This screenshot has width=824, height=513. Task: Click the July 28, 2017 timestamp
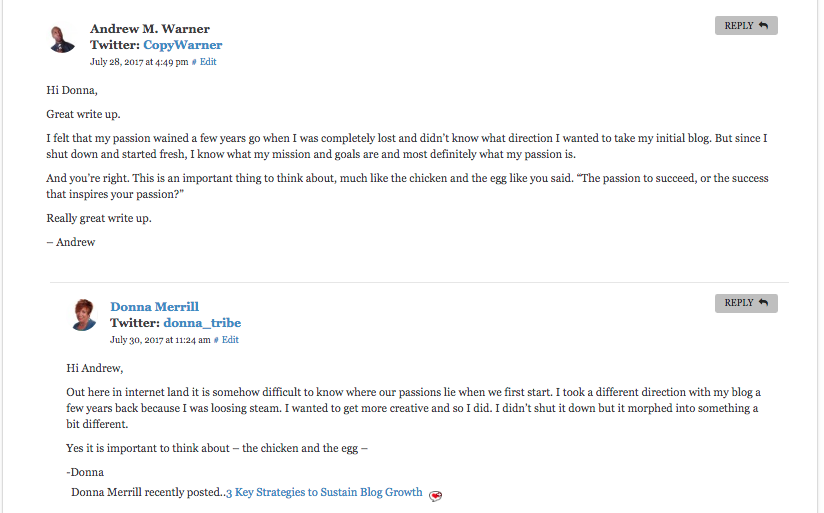click(139, 62)
